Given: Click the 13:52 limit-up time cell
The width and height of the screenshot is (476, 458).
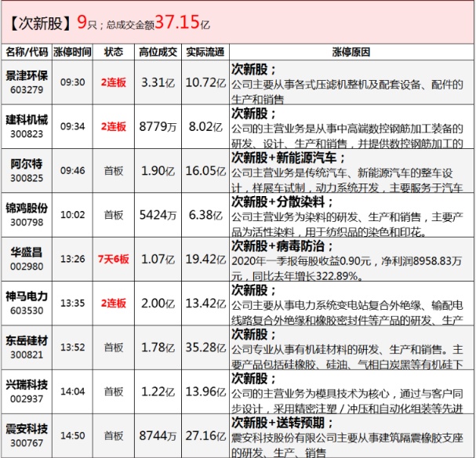Looking at the screenshot, I should 73,347.
